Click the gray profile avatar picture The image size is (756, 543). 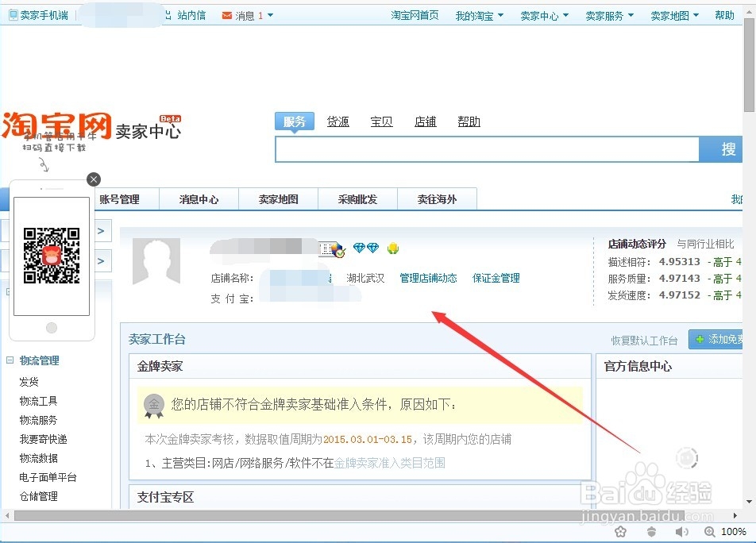[x=156, y=260]
